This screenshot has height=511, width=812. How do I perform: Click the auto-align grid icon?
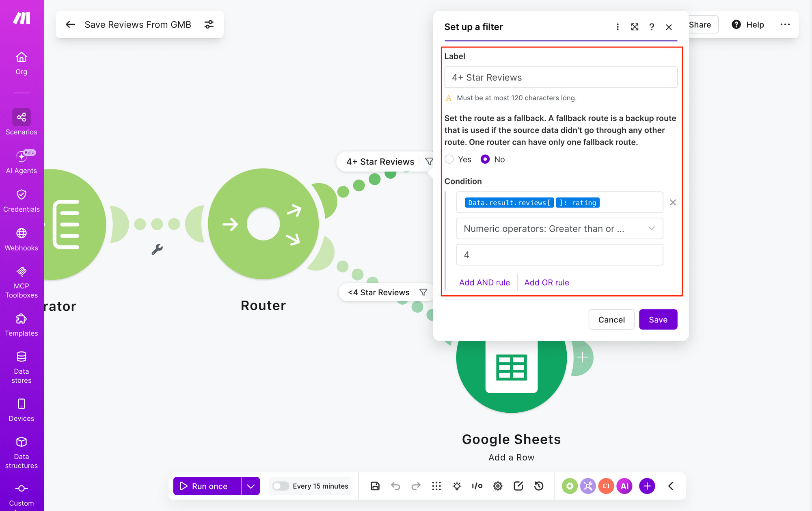[436, 486]
